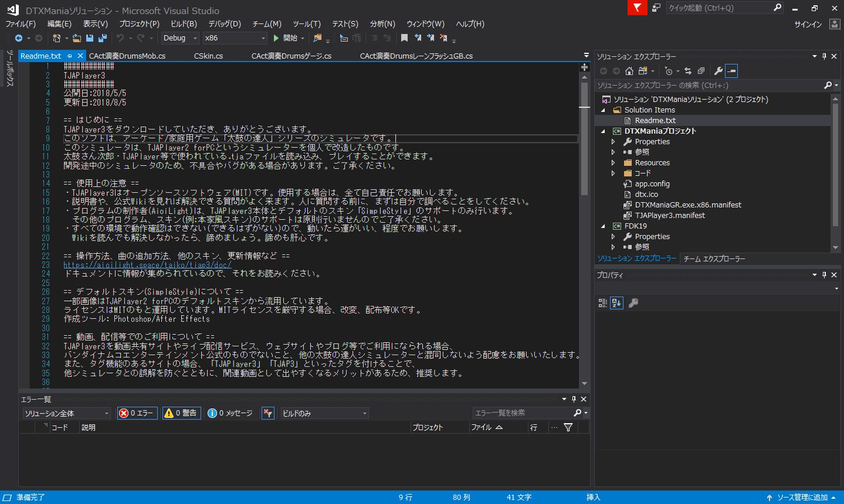Open the デバッグ(D) menu
This screenshot has height=504, width=844.
pos(225,24)
